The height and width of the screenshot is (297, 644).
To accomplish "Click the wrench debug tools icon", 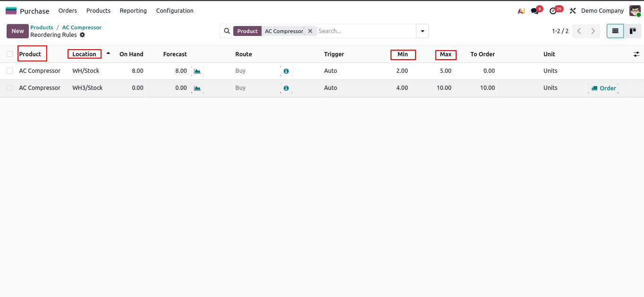I will point(573,11).
